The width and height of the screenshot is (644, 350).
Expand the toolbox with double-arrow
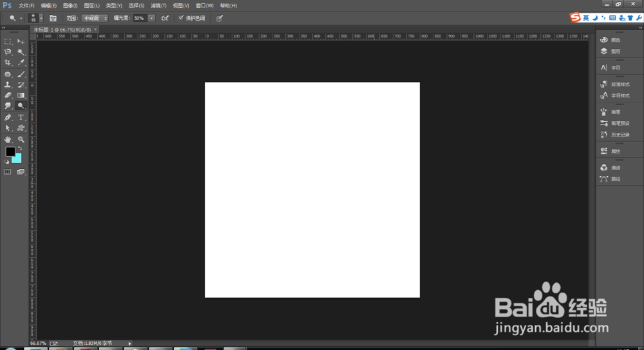3,28
